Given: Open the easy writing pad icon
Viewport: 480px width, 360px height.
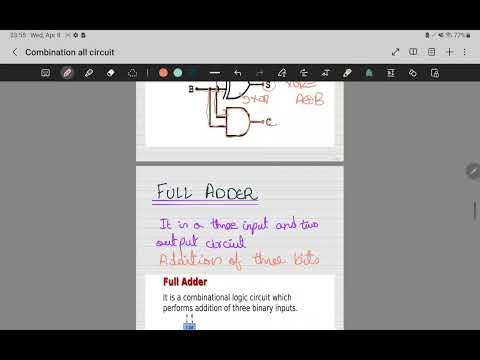Looking at the screenshot, I should point(391,73).
